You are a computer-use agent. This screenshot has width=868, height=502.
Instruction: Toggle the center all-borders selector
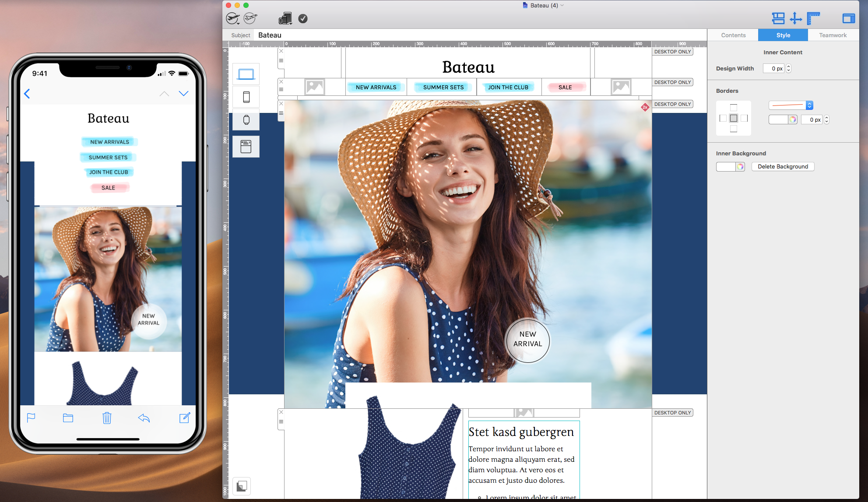(734, 118)
